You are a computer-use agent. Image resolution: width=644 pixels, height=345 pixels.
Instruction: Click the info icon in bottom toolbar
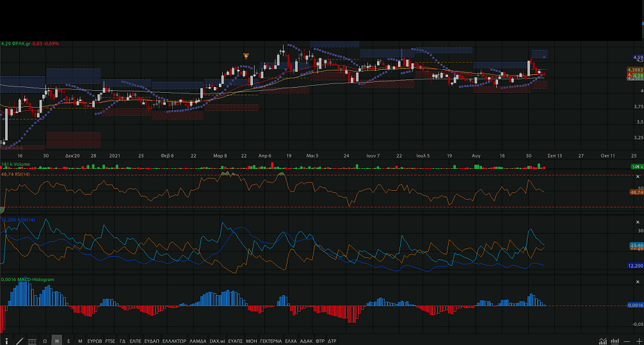point(7,341)
